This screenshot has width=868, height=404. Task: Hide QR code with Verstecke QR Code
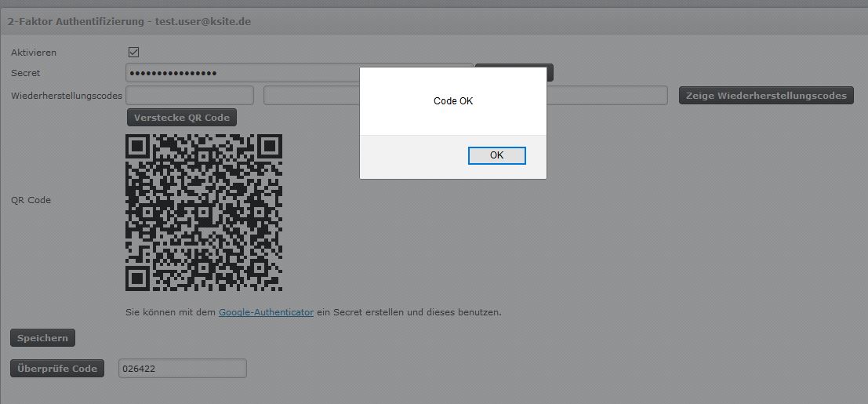(x=182, y=118)
